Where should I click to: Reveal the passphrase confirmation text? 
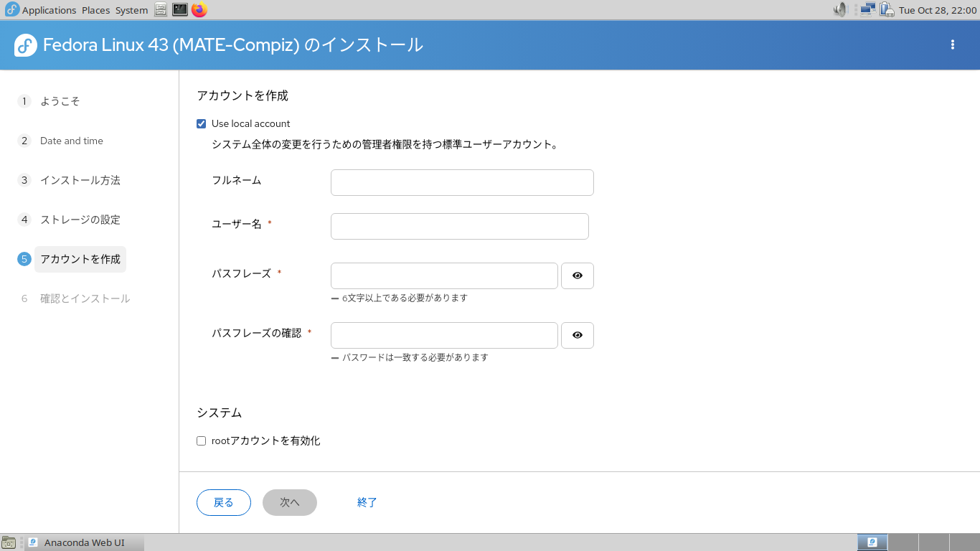click(x=578, y=335)
